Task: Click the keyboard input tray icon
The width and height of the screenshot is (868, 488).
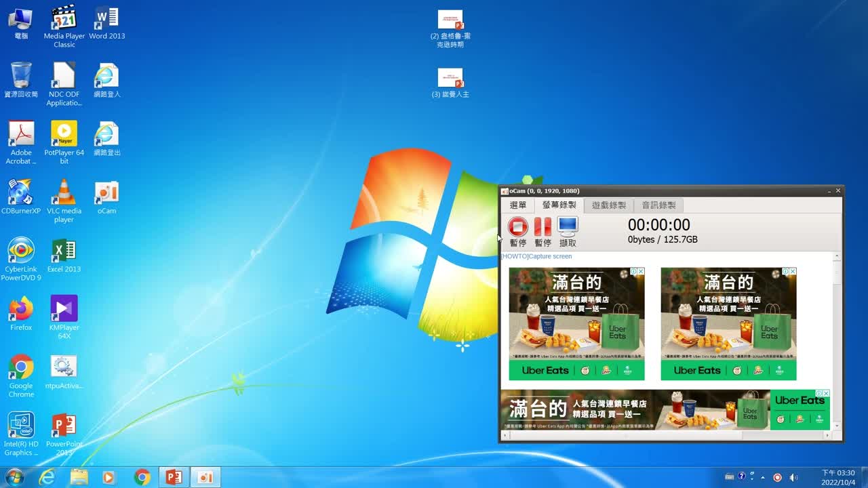Action: click(x=730, y=477)
